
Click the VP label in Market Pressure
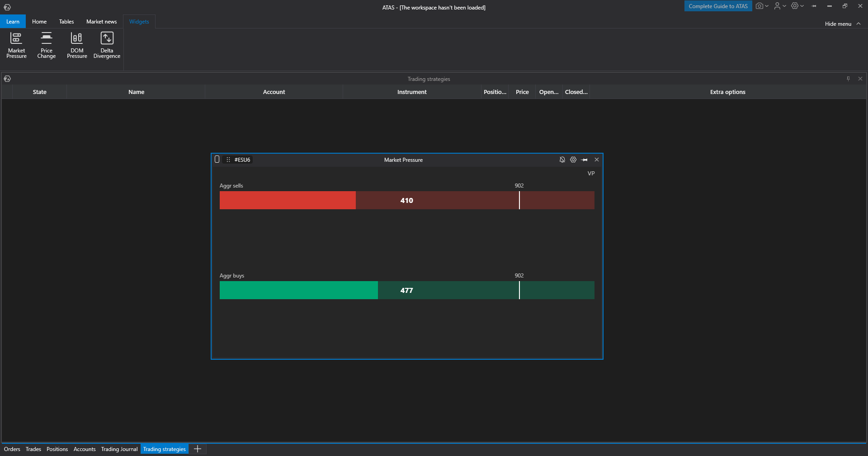point(591,174)
